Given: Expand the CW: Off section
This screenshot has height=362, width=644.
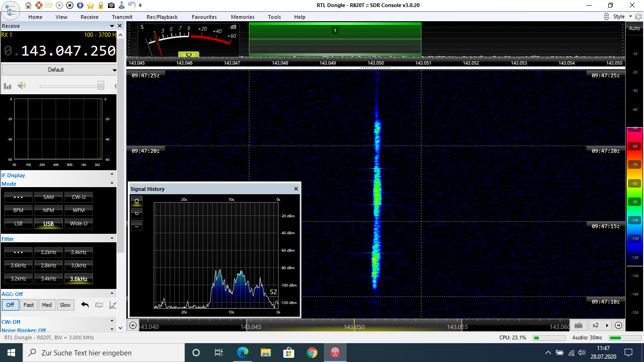Looking at the screenshot, I should 112,321.
